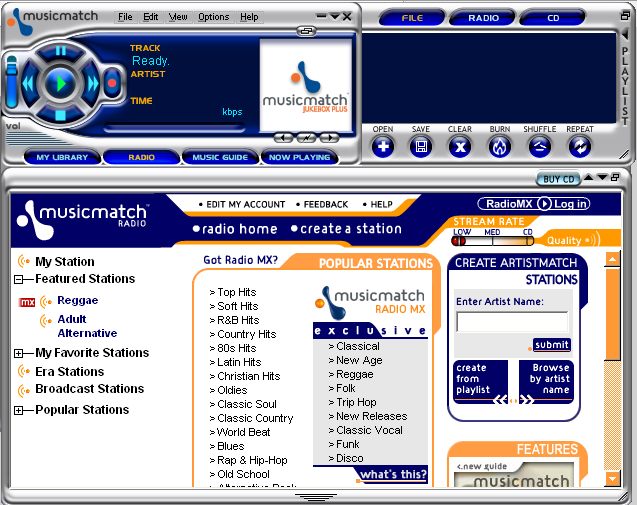The width and height of the screenshot is (637, 505).
Task: Select the CD playlist source tab
Action: (553, 18)
